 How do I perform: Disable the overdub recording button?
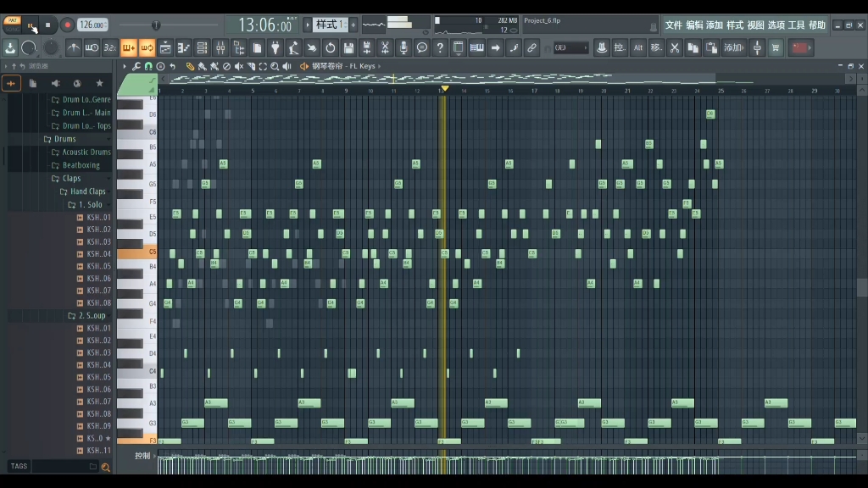coord(129,47)
